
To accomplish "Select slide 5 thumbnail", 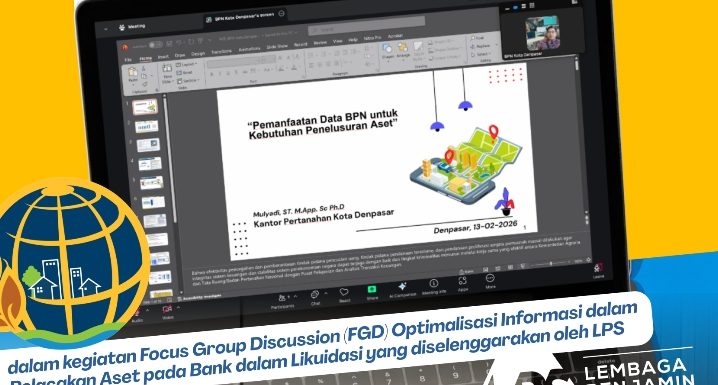I will click(x=152, y=183).
